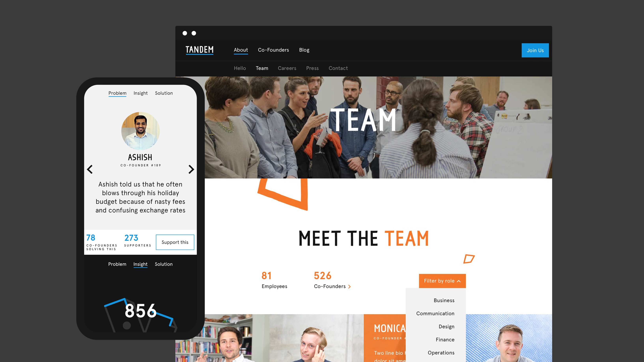Choose Finance from role list

tap(445, 340)
